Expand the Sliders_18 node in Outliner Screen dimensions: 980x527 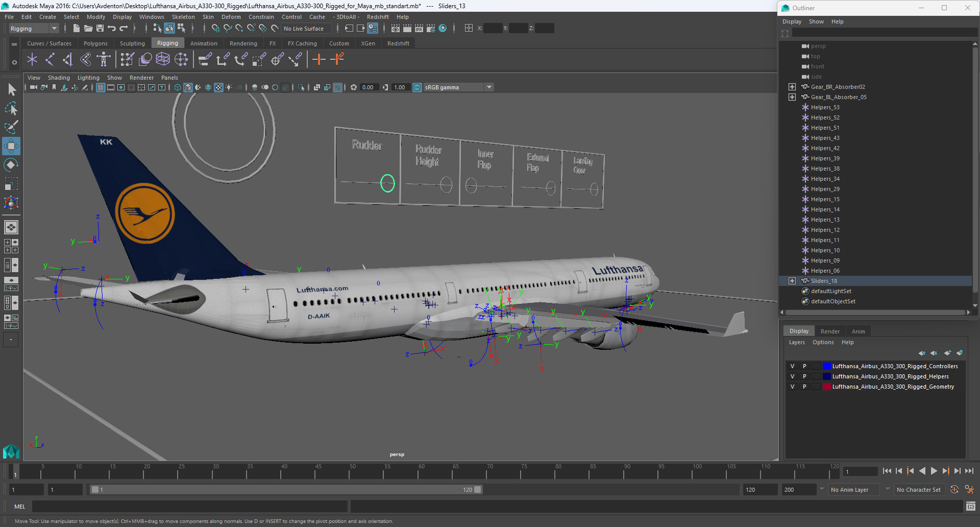pyautogui.click(x=792, y=281)
